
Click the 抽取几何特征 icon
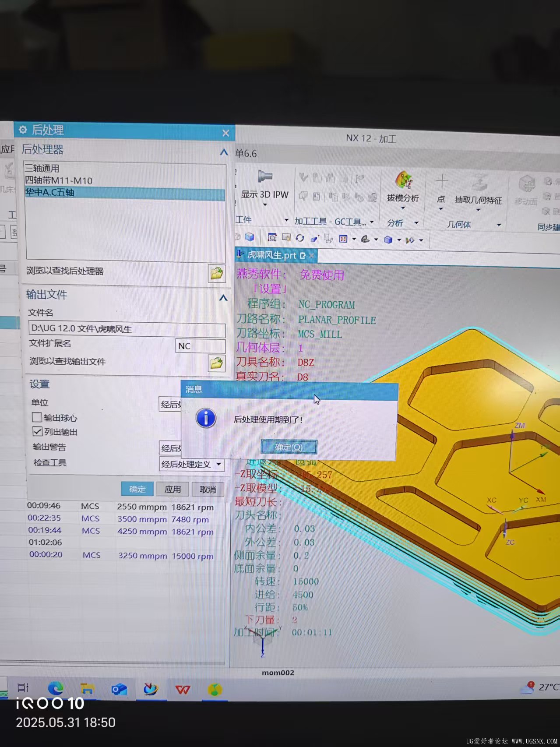480,182
